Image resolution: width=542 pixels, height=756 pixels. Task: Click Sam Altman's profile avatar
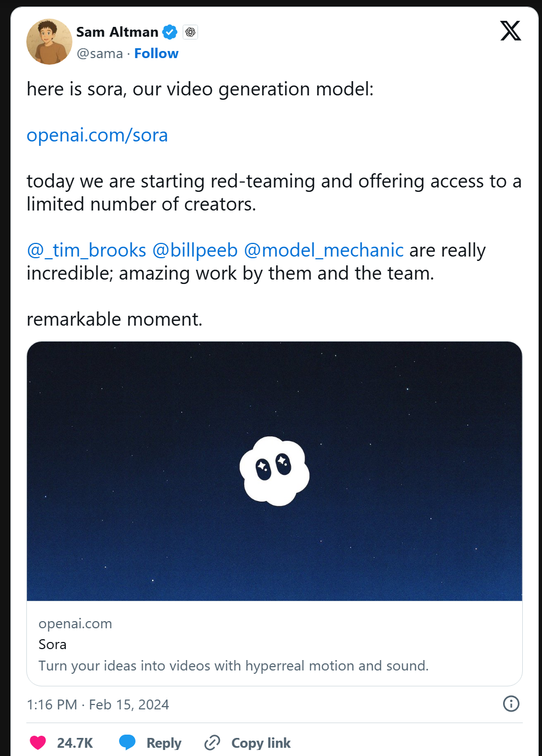click(49, 42)
